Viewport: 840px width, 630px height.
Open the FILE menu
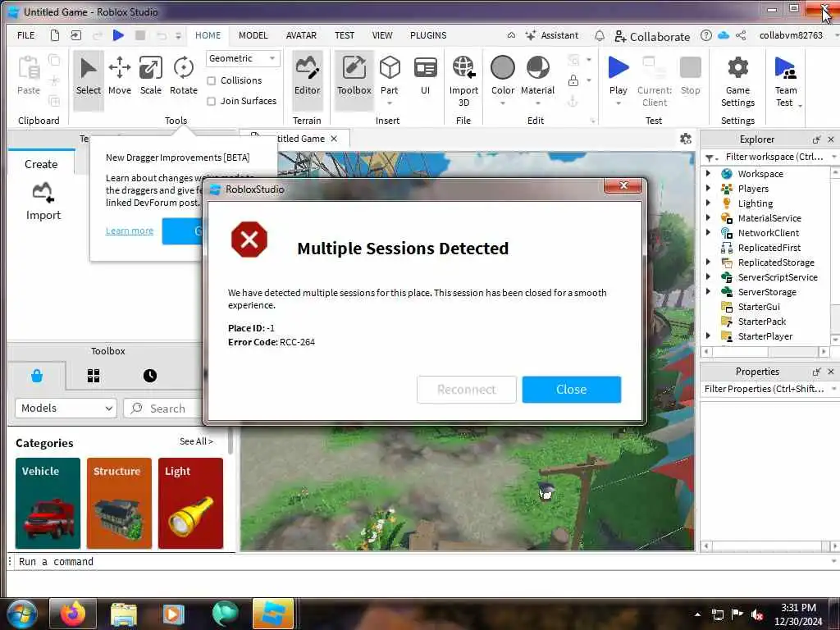point(25,35)
